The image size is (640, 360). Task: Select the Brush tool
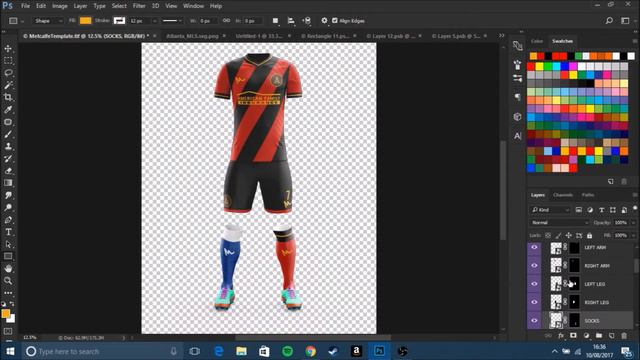pyautogui.click(x=8, y=134)
